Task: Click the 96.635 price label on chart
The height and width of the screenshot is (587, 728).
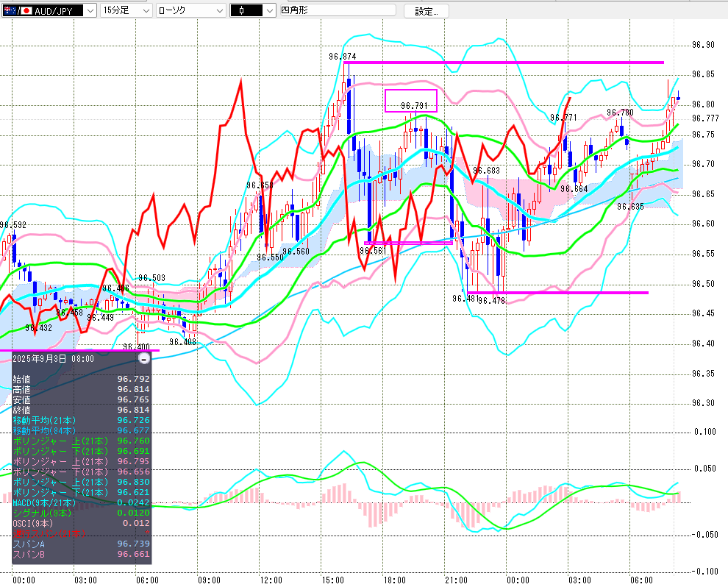Action: 630,206
